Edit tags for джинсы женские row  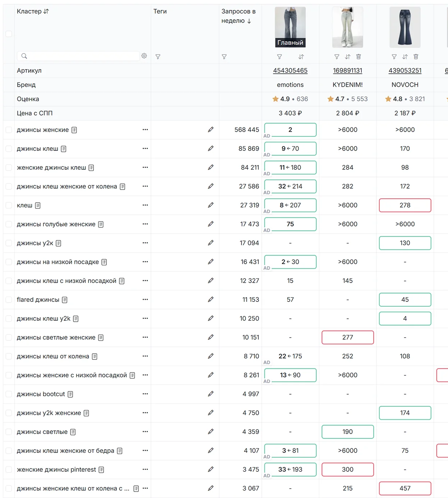(211, 130)
